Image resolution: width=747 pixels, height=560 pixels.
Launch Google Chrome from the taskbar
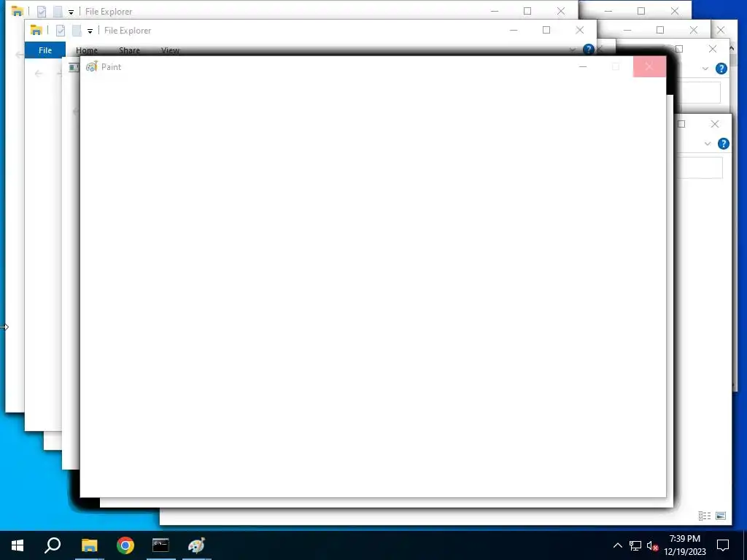pos(125,545)
